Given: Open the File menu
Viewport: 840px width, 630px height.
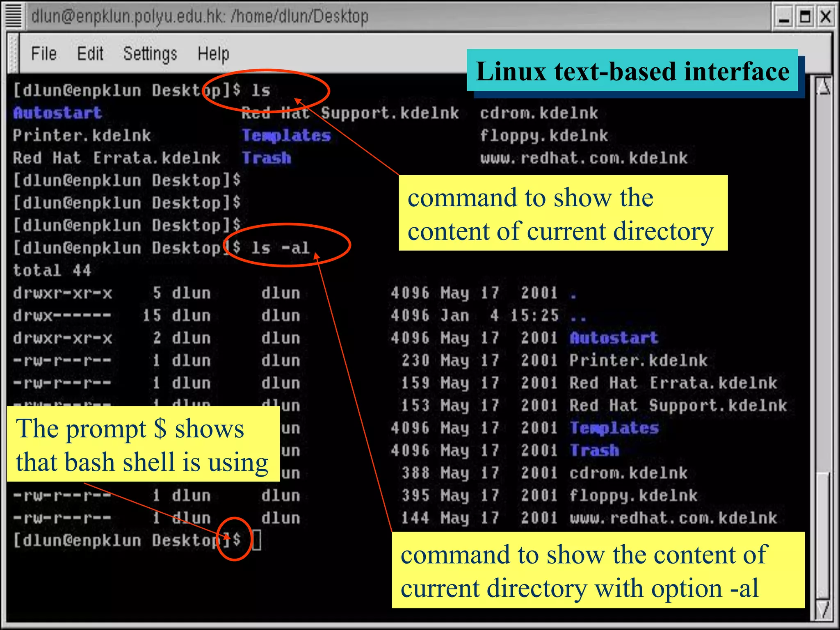Looking at the screenshot, I should tap(44, 54).
